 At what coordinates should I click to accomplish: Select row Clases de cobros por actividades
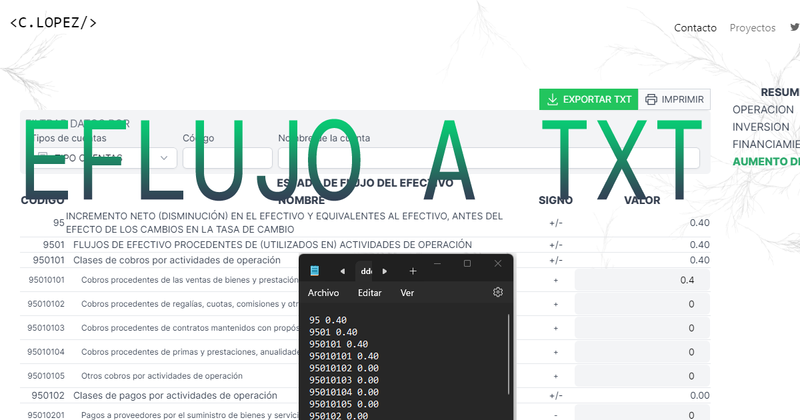[x=365, y=260]
